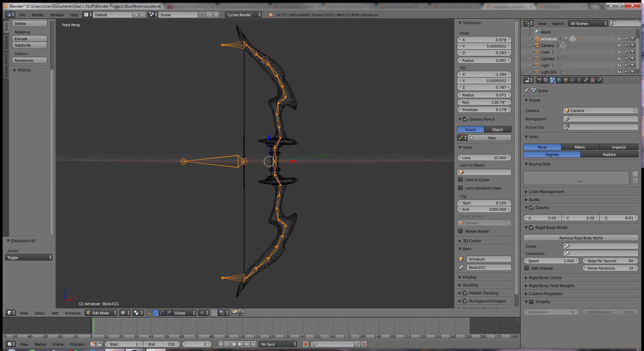Click the delete keyframe crossed-key icon
The width and height of the screenshot is (644, 351).
click(x=364, y=344)
